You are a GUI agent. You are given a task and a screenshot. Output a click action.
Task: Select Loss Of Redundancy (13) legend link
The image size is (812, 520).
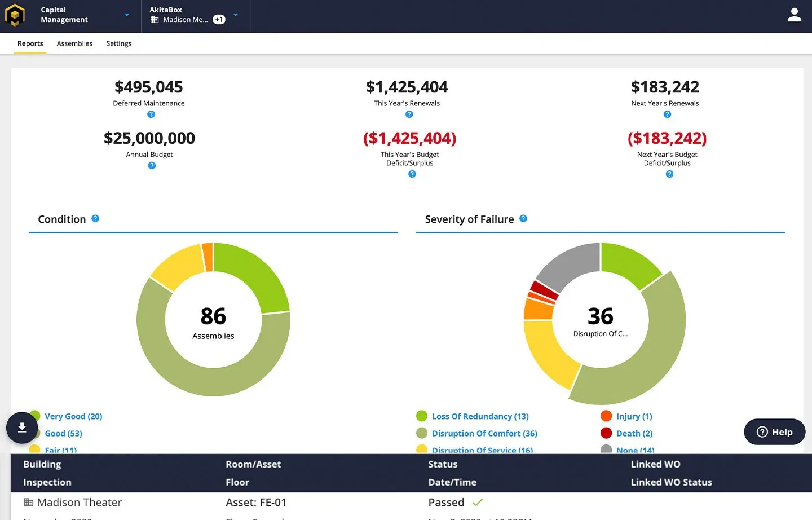point(480,417)
